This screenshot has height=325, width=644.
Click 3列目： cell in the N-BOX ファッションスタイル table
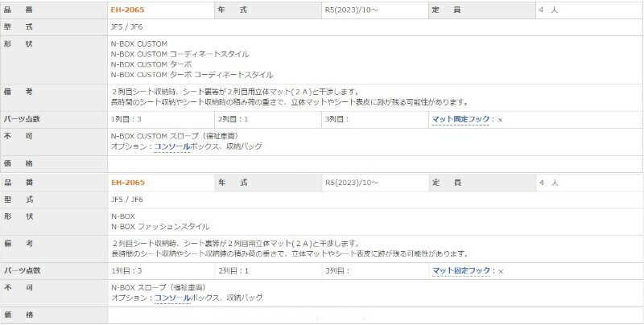[375, 271]
